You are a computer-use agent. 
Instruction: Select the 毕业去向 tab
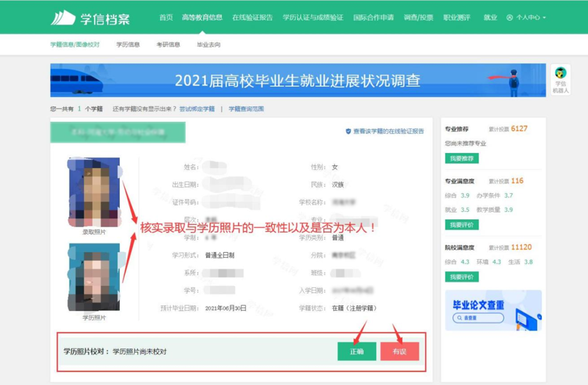pyautogui.click(x=209, y=45)
